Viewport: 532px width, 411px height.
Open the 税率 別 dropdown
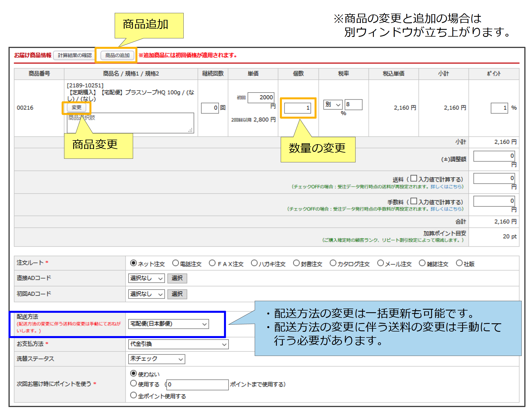click(x=333, y=104)
